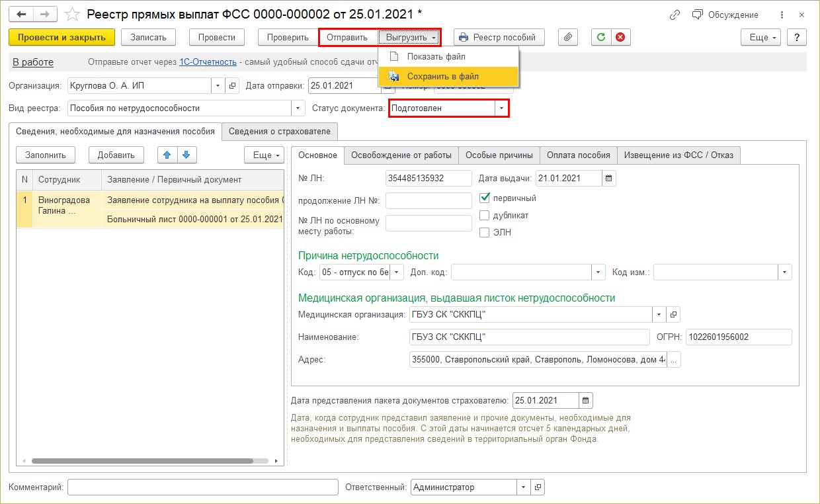The image size is (820, 504).
Task: Copy the document link via chain icon
Action: (675, 15)
